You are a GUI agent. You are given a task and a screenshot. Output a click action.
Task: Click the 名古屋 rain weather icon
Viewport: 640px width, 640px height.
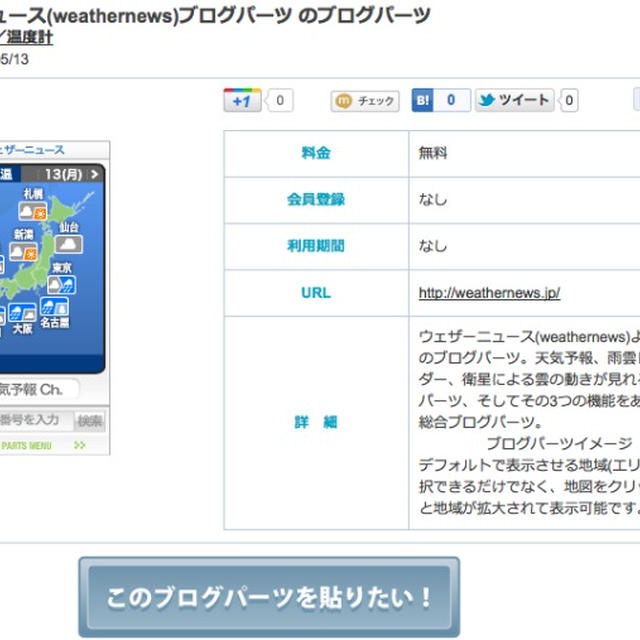click(54, 307)
